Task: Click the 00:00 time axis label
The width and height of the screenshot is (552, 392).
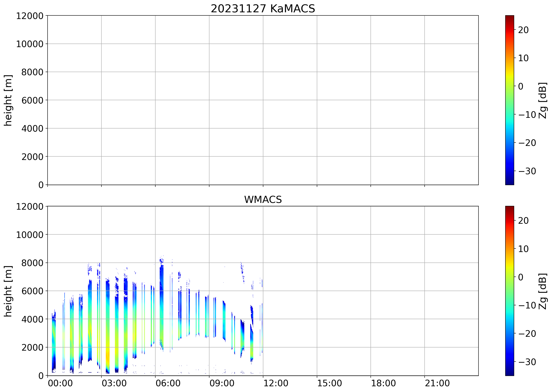Action: [x=60, y=383]
